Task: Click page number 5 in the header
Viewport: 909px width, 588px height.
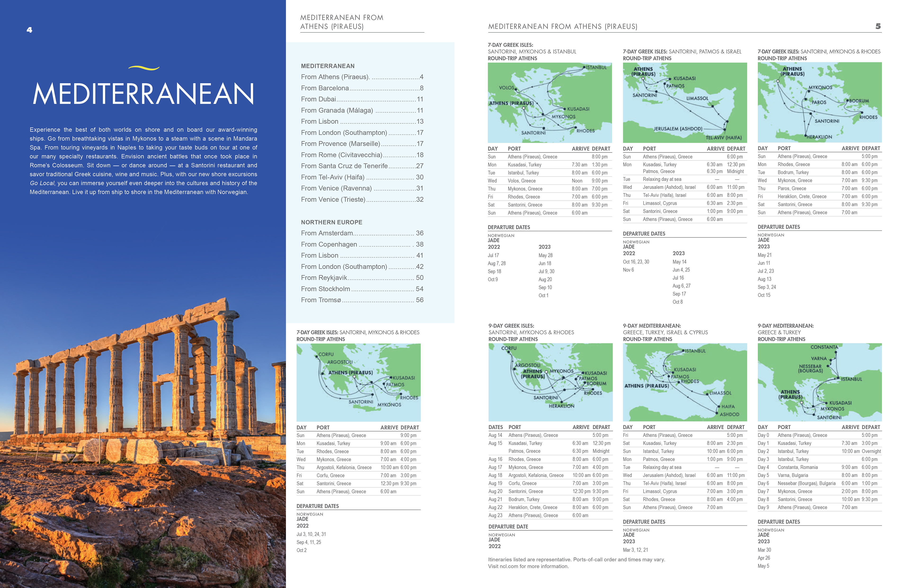Action: pyautogui.click(x=878, y=26)
